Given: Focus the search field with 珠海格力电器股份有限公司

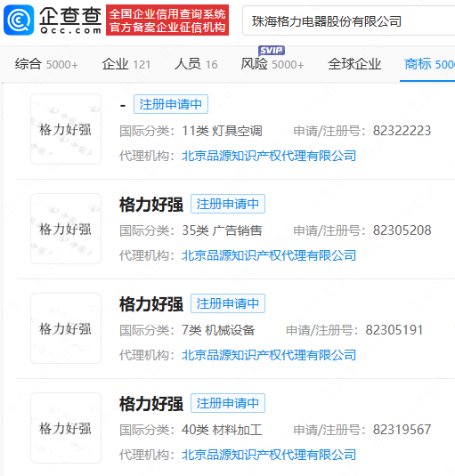Looking at the screenshot, I should point(348,21).
